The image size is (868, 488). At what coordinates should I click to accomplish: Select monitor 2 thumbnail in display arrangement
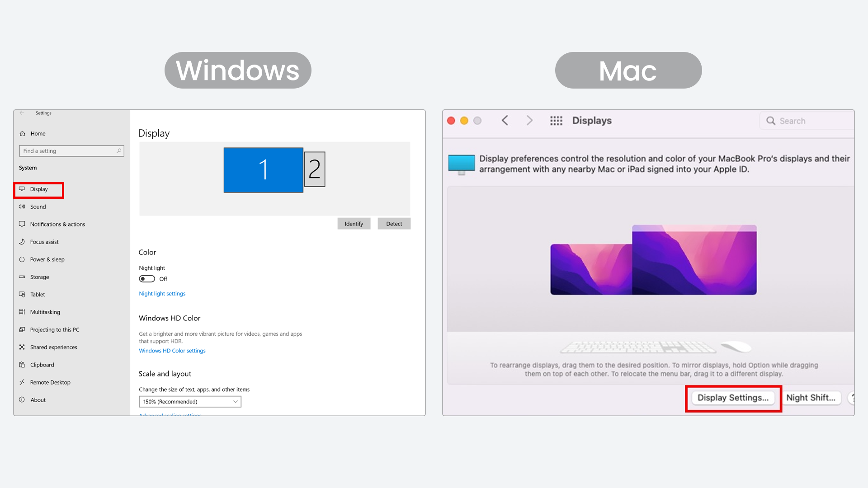[316, 169]
